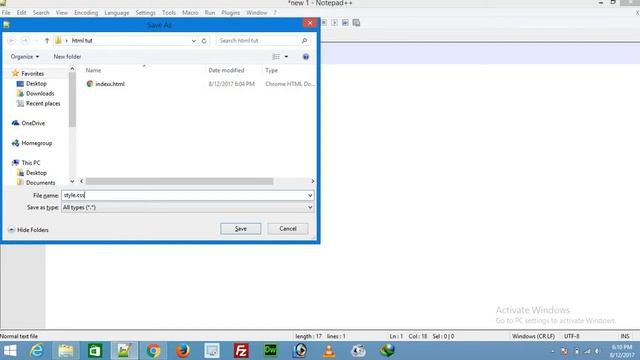Viewport: 640px width, 360px height.
Task: Open Notepad++ Plugins menu
Action: tap(231, 13)
